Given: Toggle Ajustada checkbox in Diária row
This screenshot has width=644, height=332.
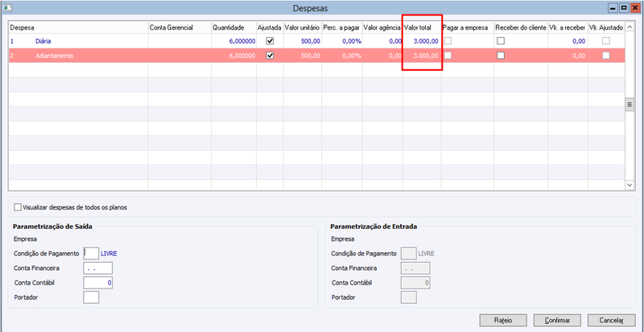Looking at the screenshot, I should coord(270,41).
